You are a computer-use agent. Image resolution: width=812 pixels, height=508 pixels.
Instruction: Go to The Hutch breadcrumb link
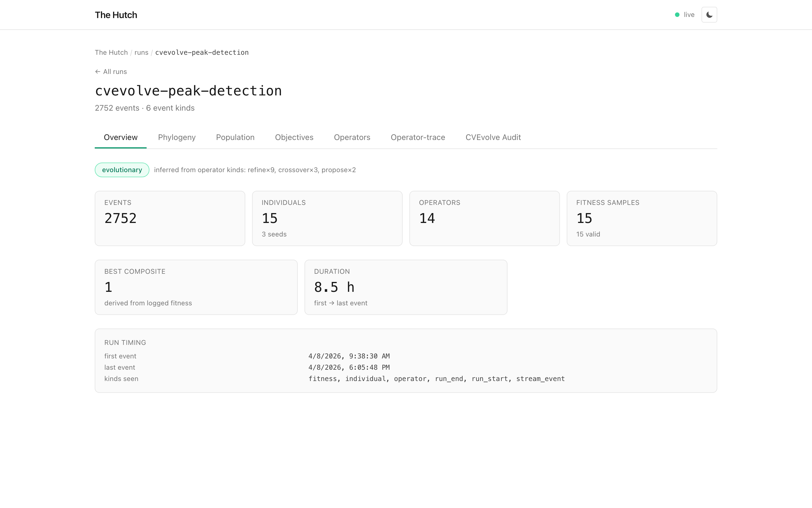coord(111,52)
